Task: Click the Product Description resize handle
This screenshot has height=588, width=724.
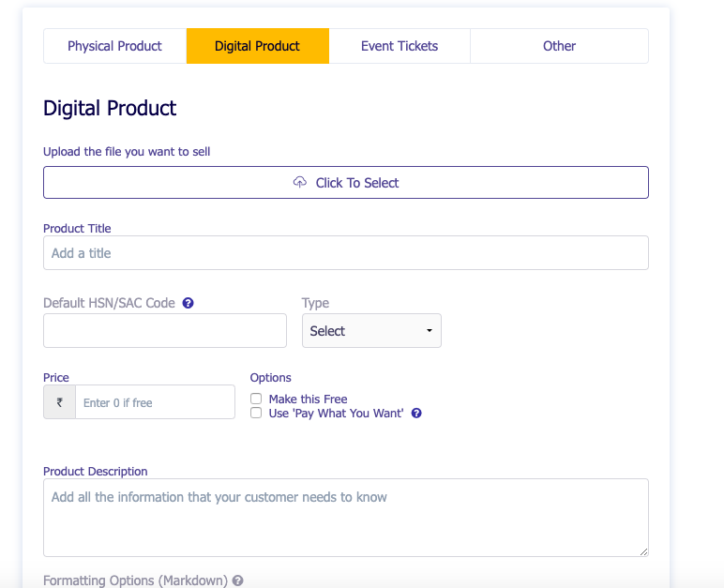Action: coord(642,550)
